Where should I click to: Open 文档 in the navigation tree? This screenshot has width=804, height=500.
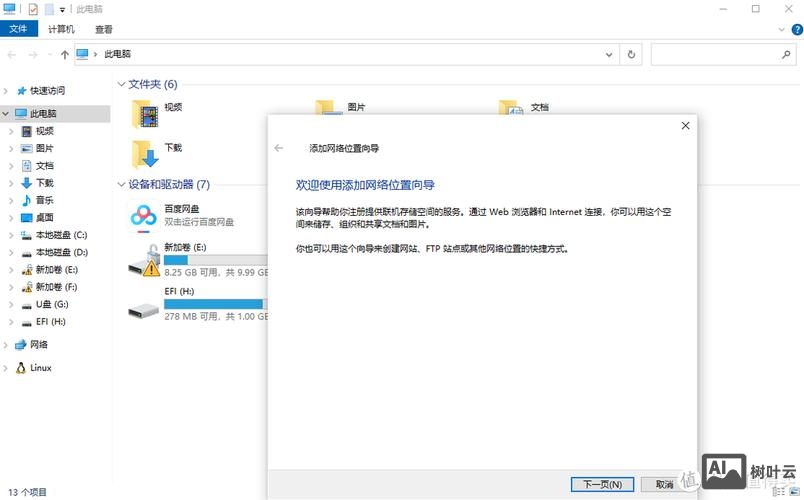(45, 166)
